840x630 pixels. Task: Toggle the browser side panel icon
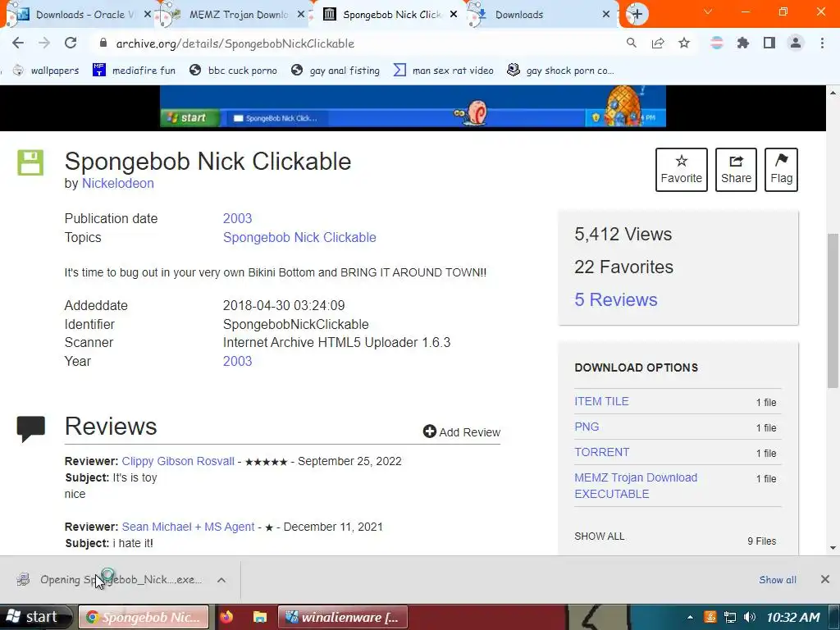769,43
